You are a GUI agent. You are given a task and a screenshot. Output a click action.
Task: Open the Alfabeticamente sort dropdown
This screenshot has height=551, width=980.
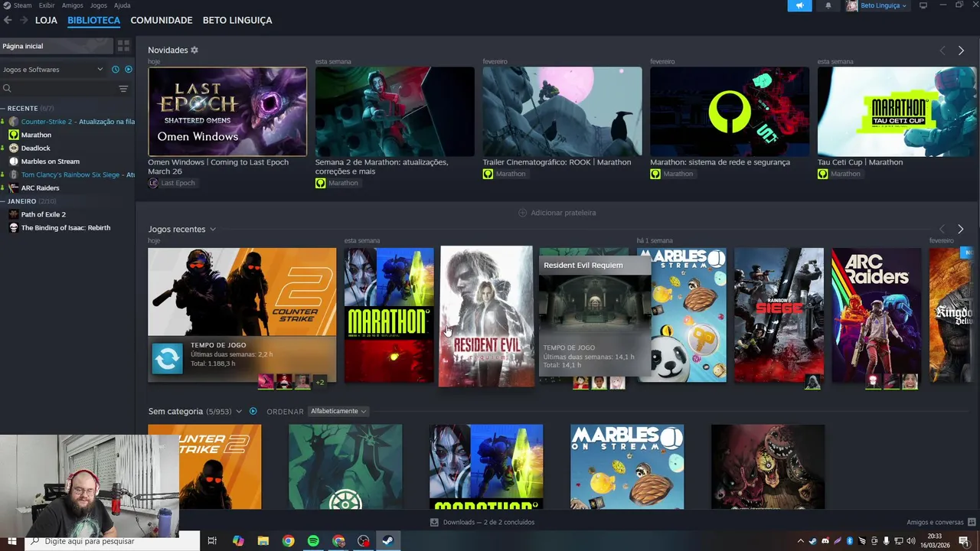[x=338, y=411]
